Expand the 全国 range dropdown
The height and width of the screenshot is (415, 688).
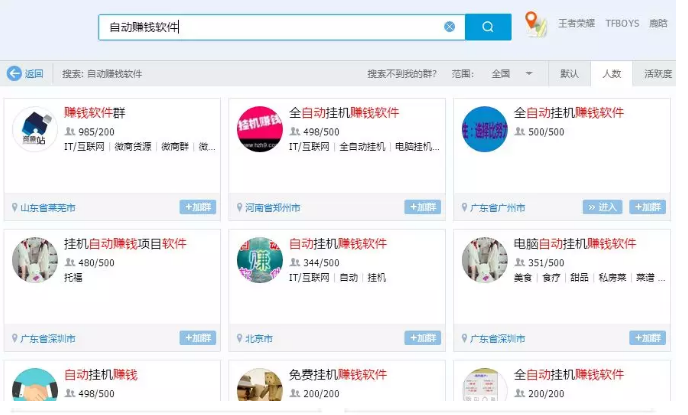click(x=512, y=74)
